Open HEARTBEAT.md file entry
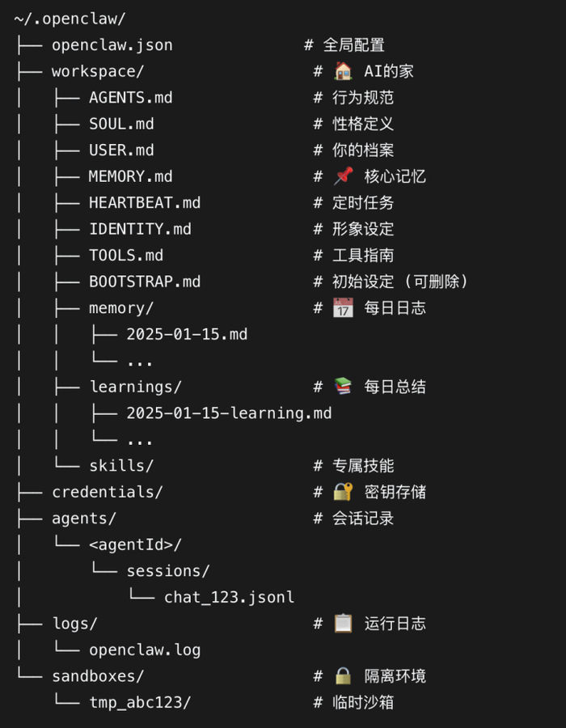Image resolution: width=566 pixels, height=728 pixels. point(145,203)
